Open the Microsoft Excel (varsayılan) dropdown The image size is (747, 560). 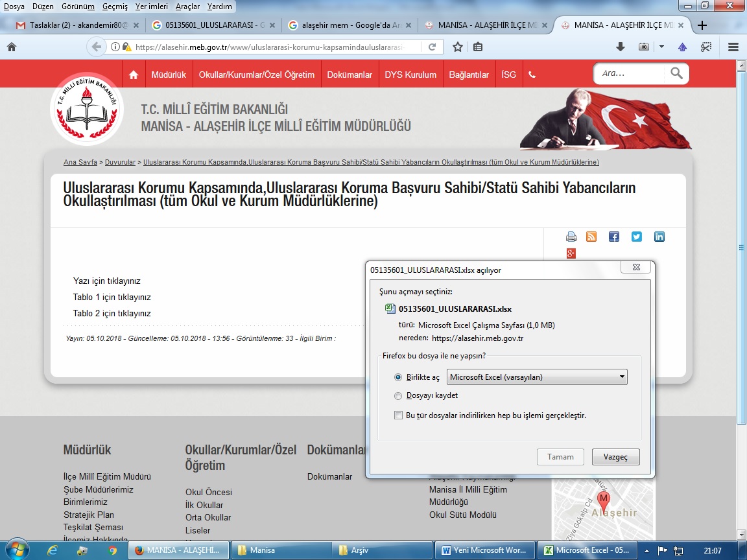point(537,377)
